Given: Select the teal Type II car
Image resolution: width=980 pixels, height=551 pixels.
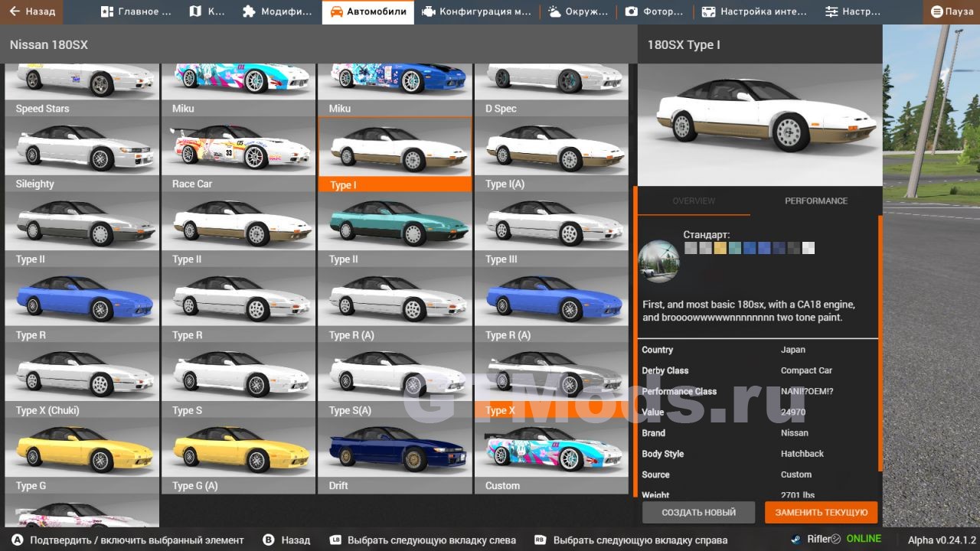Looking at the screenshot, I should tap(395, 230).
